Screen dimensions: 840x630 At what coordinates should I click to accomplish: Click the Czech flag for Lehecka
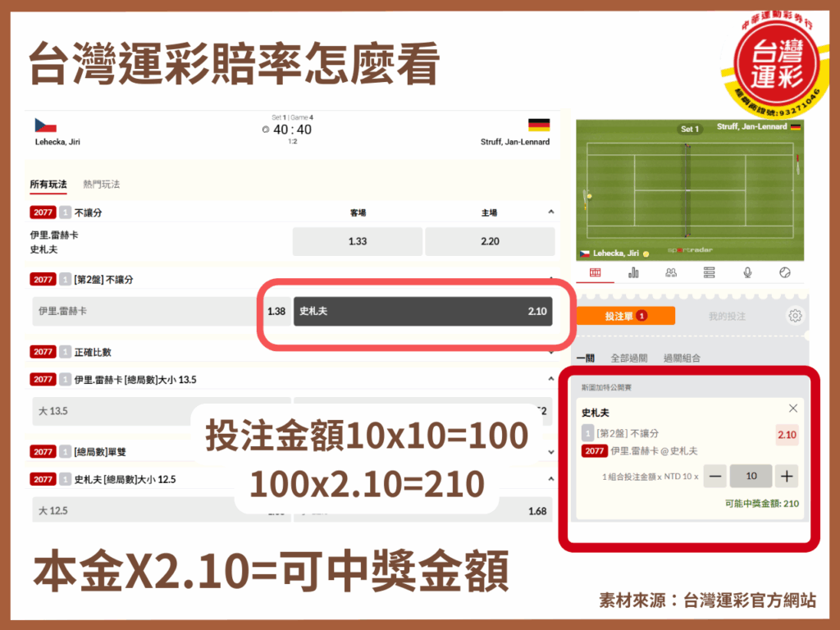point(46,126)
